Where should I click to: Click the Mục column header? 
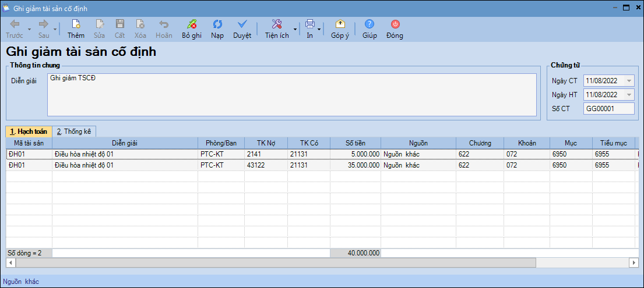pyautogui.click(x=572, y=143)
